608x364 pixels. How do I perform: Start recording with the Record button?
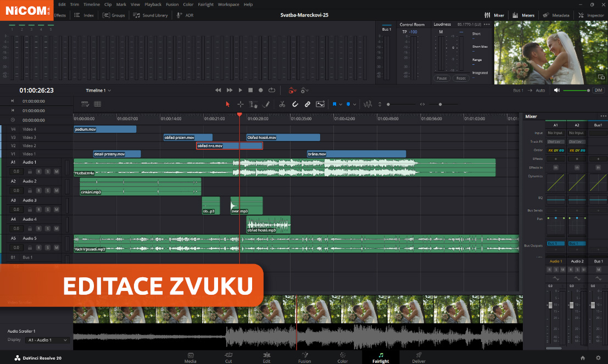coord(260,91)
